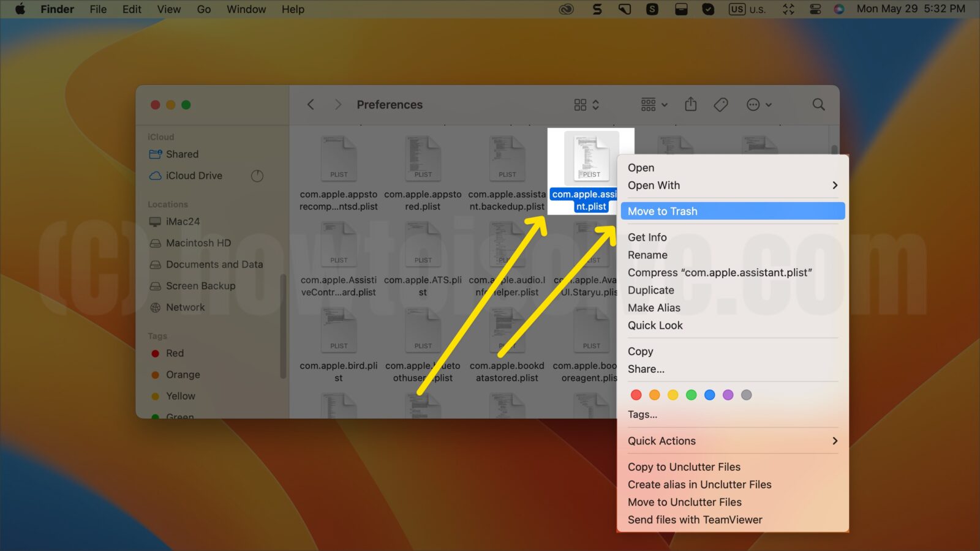The image size is (980, 551).
Task: Open the Action ellipsis menu
Action: (x=759, y=105)
